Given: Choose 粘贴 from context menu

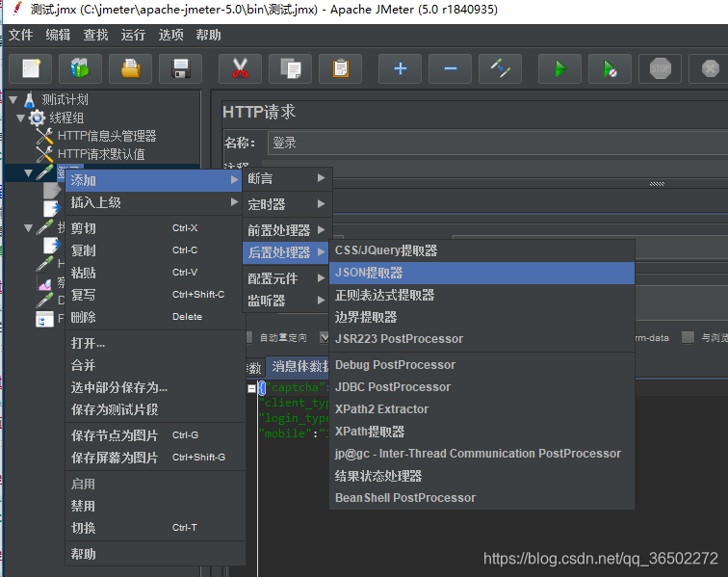Looking at the screenshot, I should tap(154, 273).
